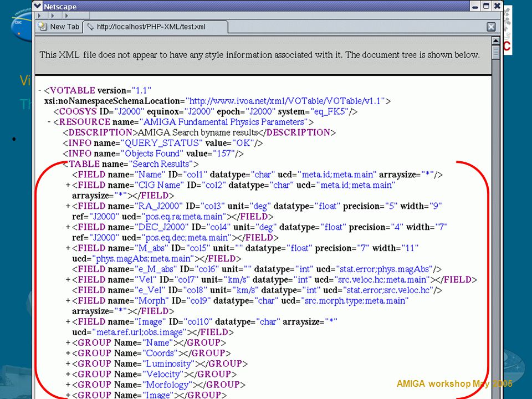Image resolution: width=532 pixels, height=399 pixels.
Task: Click the "RA_J2000" field name text
Action: coord(159,206)
